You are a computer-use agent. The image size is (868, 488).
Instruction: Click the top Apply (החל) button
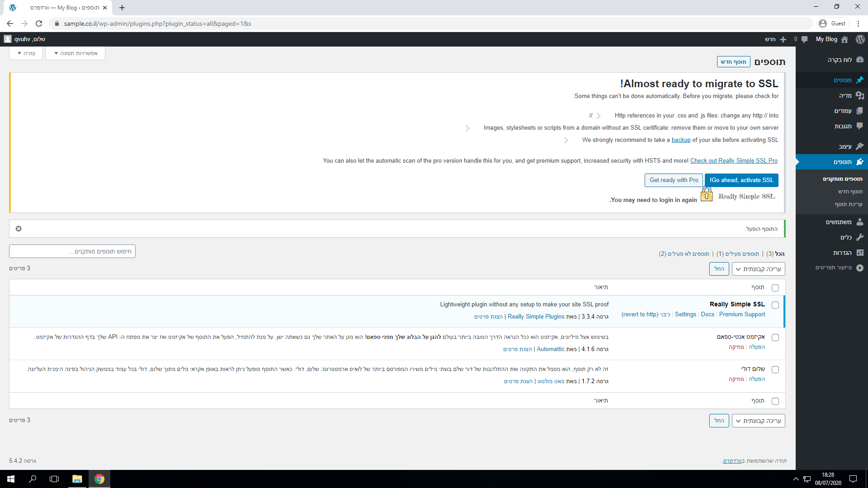[x=719, y=269]
